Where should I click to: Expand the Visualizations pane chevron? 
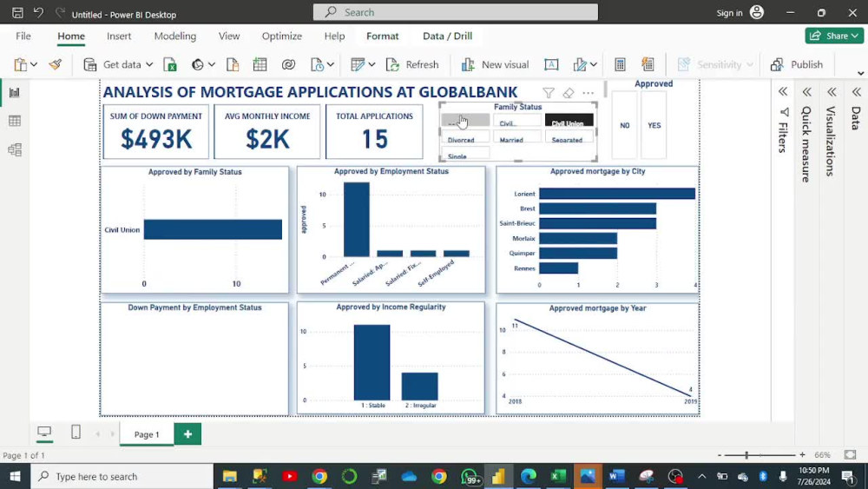coord(832,91)
